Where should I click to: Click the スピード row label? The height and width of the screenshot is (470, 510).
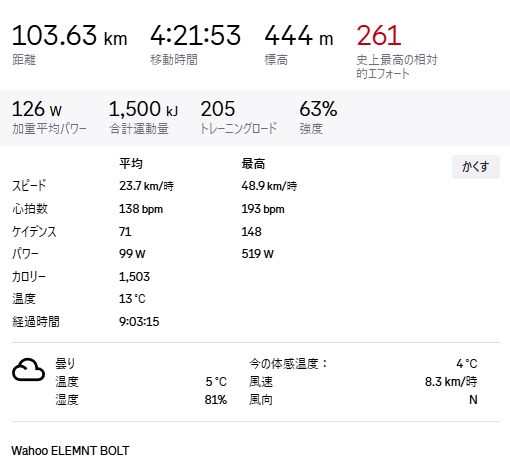pyautogui.click(x=29, y=186)
